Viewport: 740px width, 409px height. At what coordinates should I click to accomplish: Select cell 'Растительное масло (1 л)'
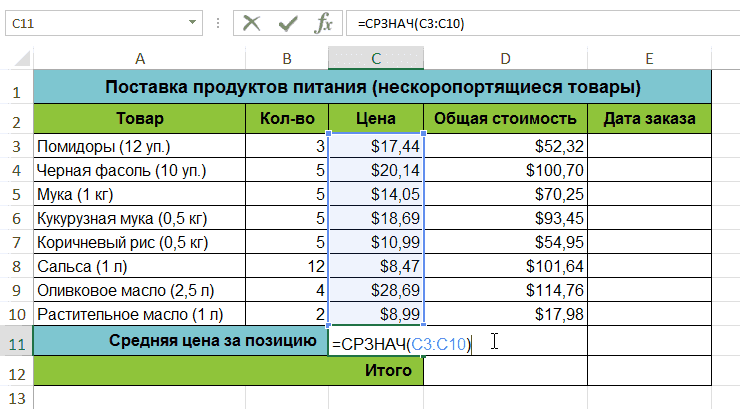point(140,315)
